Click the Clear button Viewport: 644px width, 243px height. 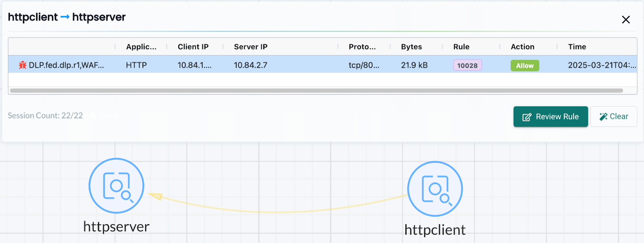(613, 116)
